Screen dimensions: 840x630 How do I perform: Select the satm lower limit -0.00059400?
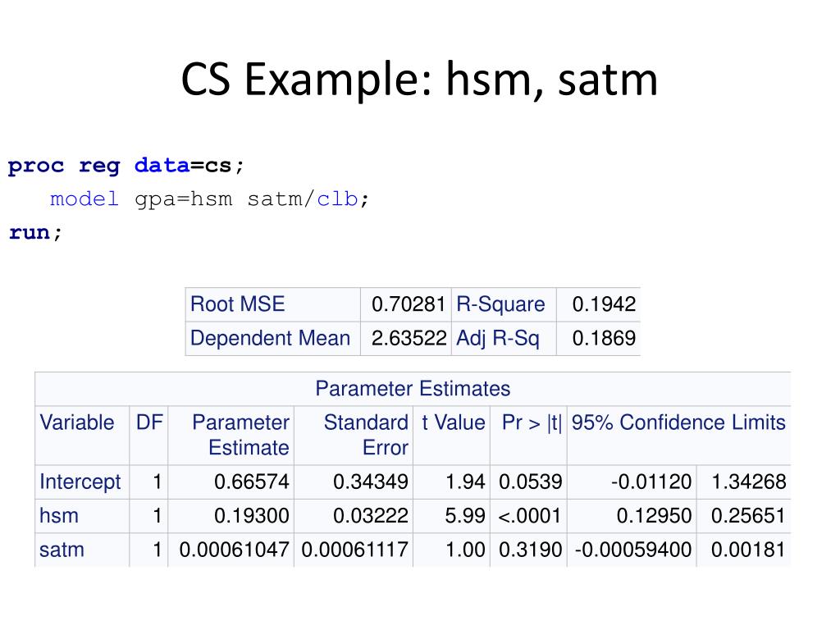tap(632, 550)
